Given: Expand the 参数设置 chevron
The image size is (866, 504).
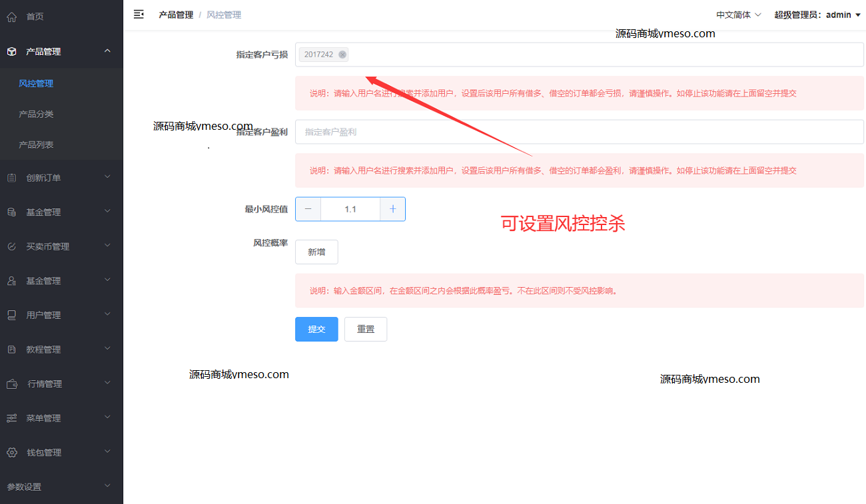Looking at the screenshot, I should pyautogui.click(x=107, y=486).
